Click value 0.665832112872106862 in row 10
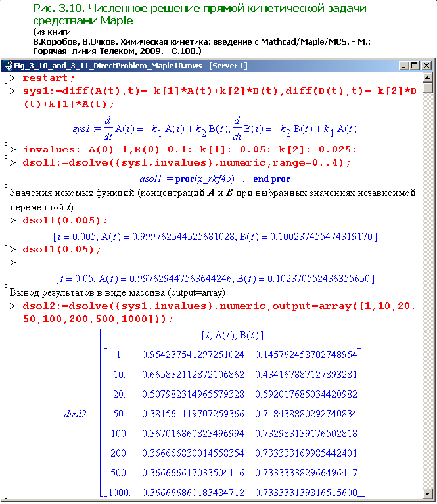This screenshot has width=437, height=504. [193, 375]
